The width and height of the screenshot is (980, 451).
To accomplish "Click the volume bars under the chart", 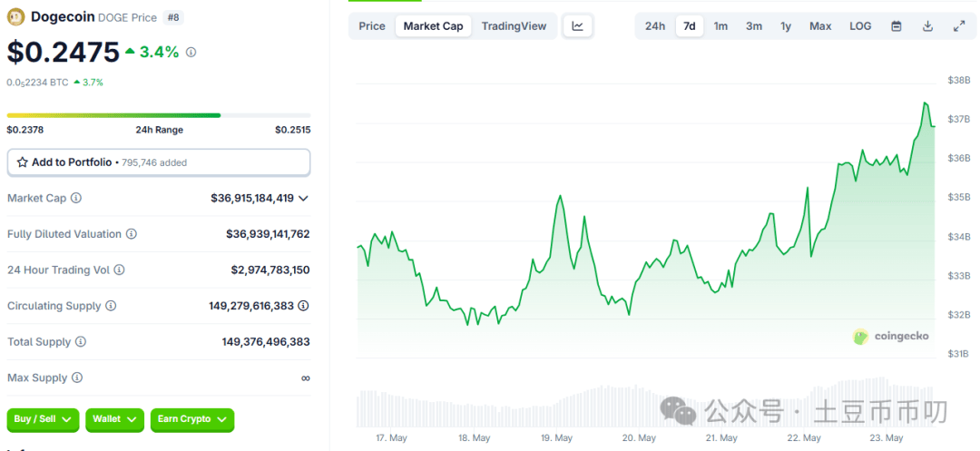I will [646, 402].
